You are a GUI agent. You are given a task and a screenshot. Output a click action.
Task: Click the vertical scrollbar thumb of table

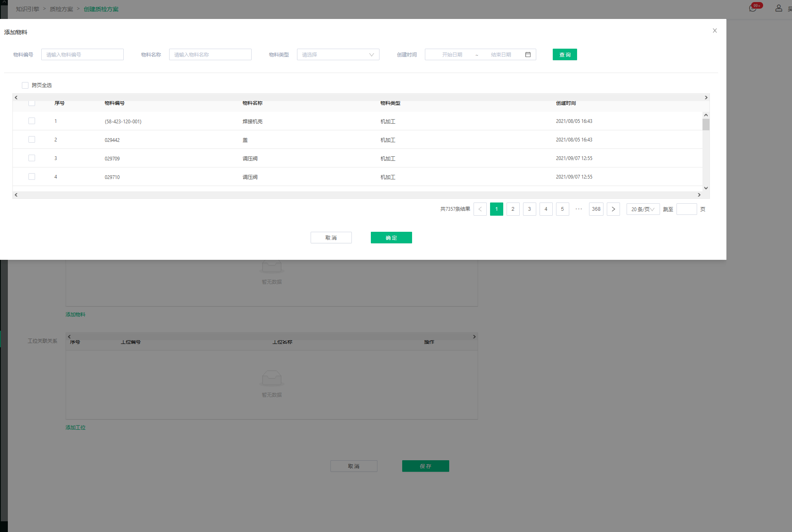[x=706, y=125]
